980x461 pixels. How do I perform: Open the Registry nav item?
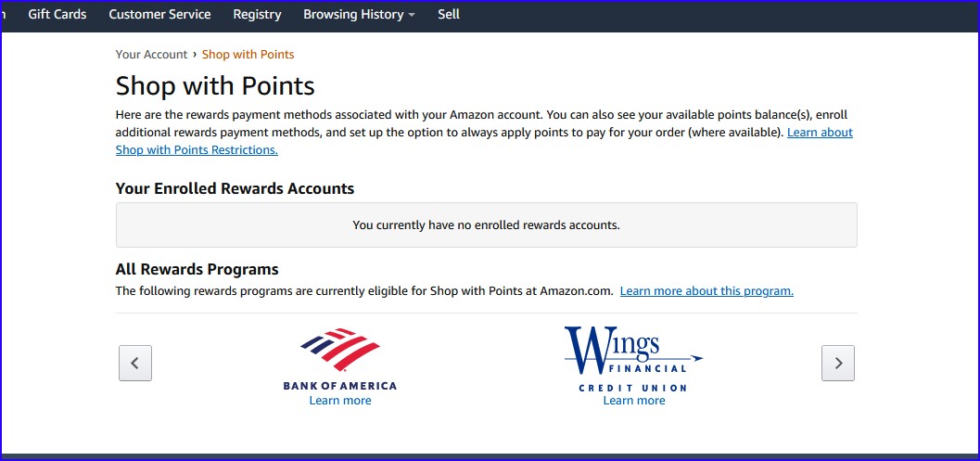click(257, 14)
